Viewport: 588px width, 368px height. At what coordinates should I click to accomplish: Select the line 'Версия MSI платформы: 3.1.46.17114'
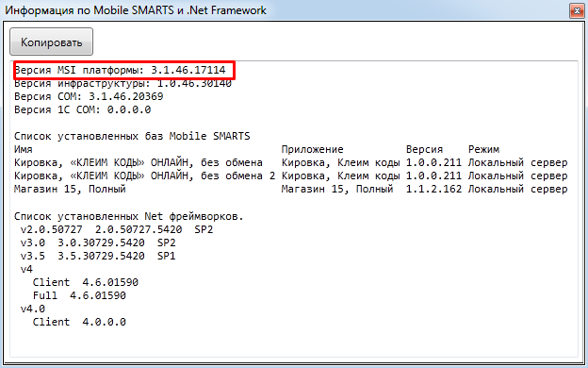click(120, 70)
